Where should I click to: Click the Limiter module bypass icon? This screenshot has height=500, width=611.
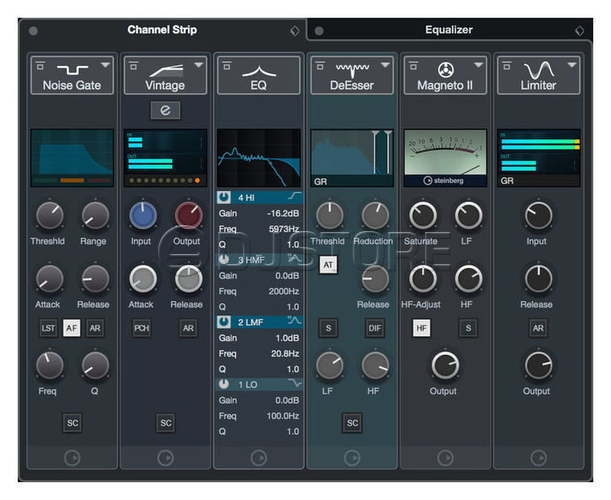pyautogui.click(x=507, y=65)
